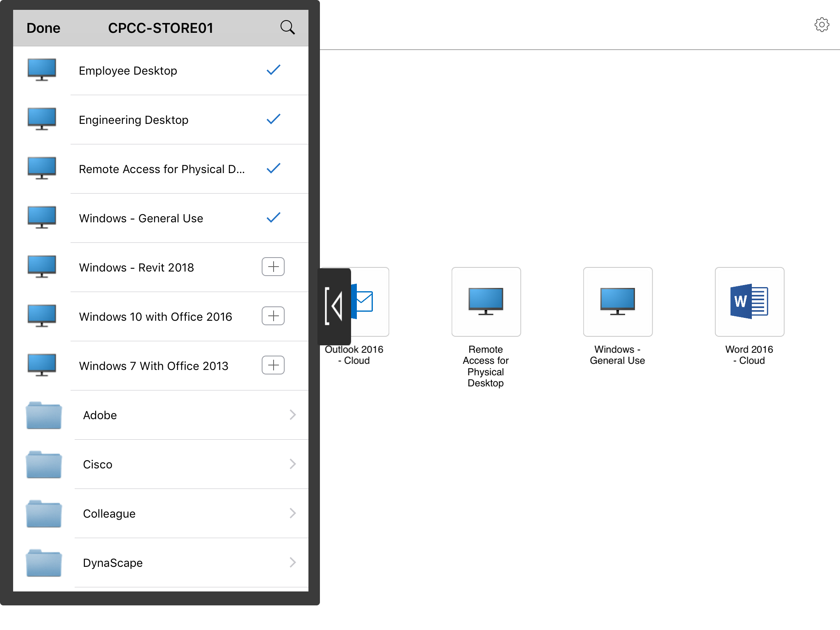
Task: Select Windows - Revit 2018 label
Action: tap(137, 267)
